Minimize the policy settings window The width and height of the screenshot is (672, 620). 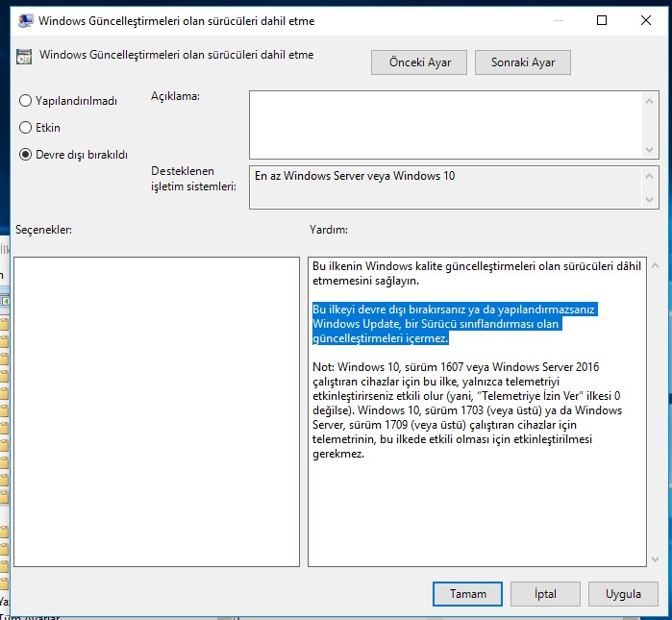pyautogui.click(x=557, y=20)
